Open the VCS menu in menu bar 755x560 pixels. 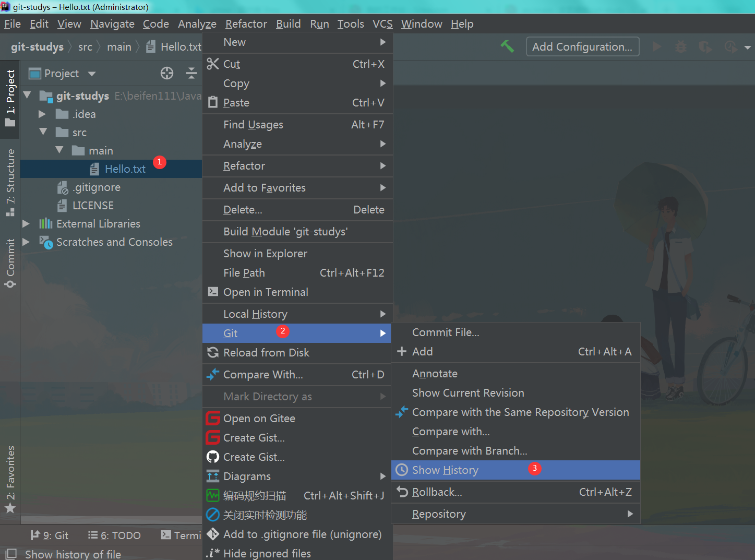pos(382,24)
